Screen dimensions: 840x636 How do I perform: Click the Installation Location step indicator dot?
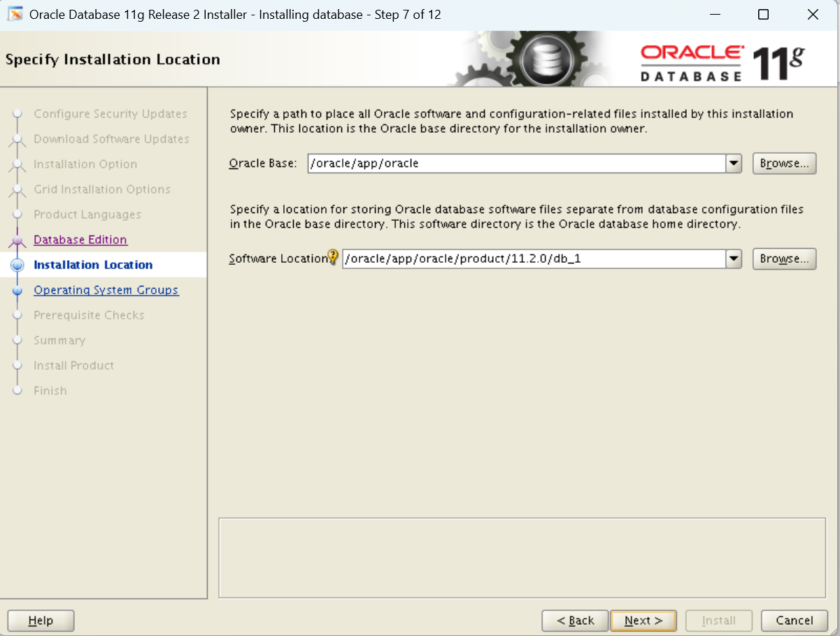[17, 265]
